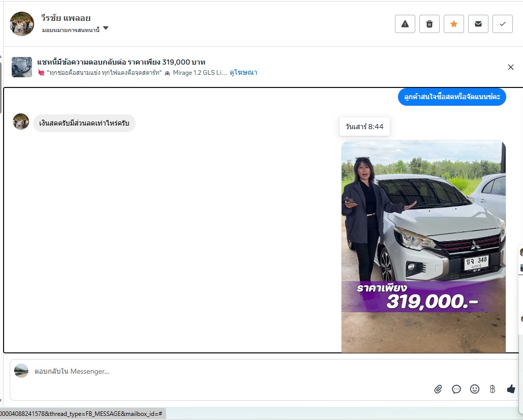Attach a file with paperclip icon
The width and height of the screenshot is (523, 420).
click(x=438, y=389)
